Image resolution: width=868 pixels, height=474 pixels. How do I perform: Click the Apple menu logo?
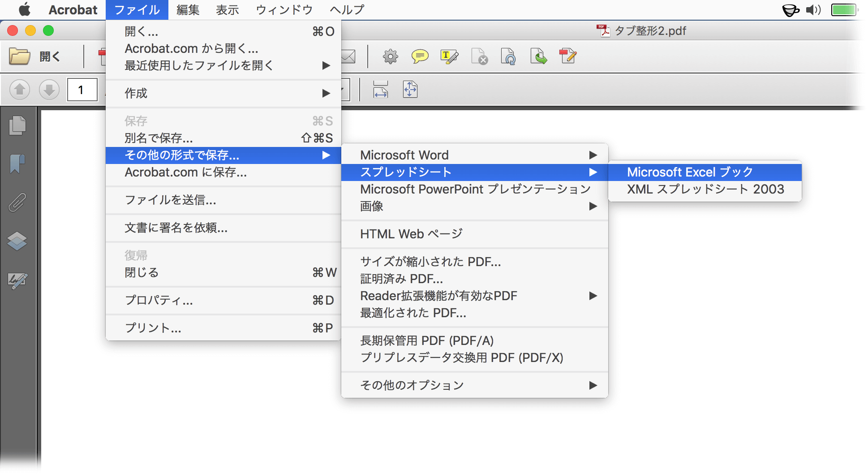(25, 9)
